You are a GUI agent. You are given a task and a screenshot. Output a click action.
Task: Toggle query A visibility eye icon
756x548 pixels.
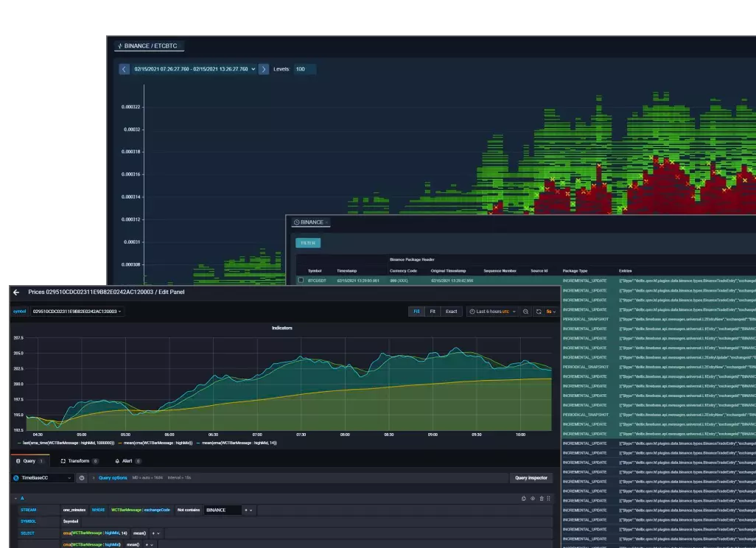tap(533, 499)
